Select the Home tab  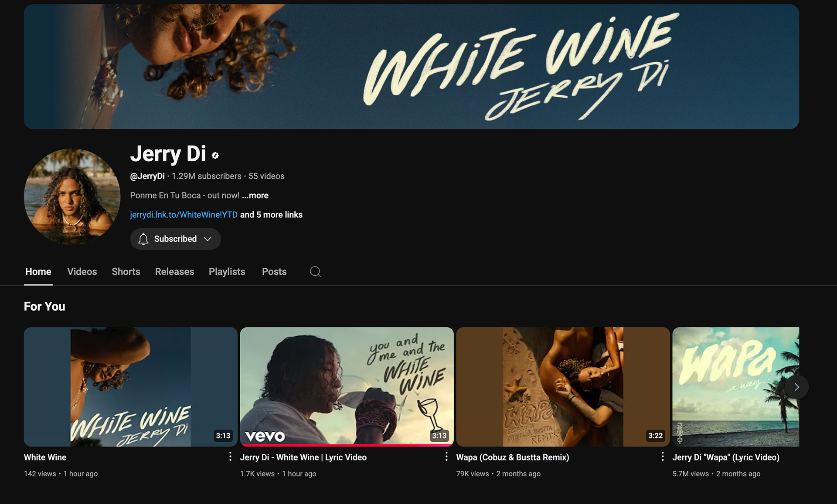coord(38,271)
